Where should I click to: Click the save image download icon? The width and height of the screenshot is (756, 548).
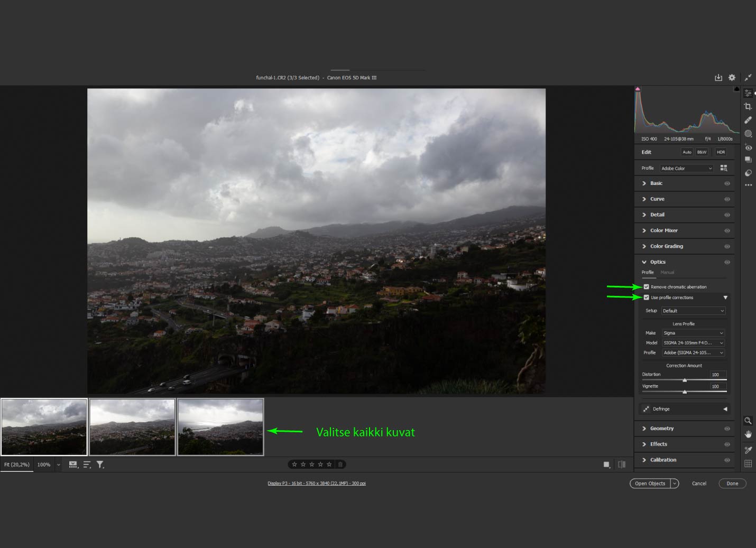718,78
